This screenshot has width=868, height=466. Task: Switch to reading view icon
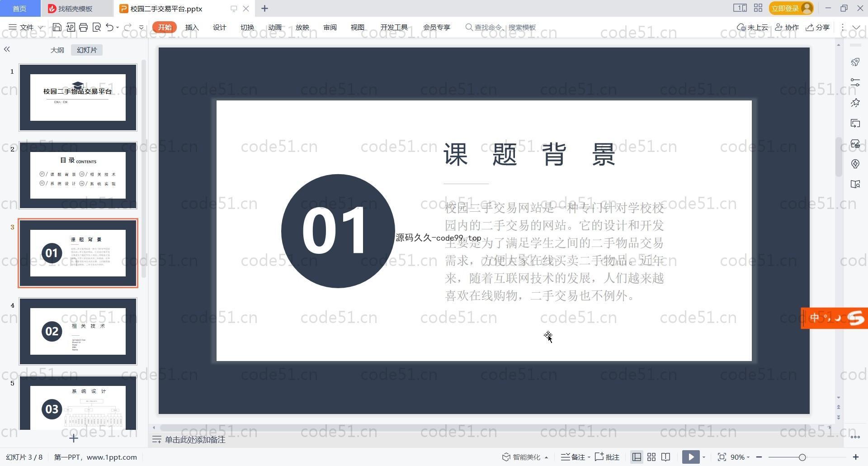click(665, 457)
